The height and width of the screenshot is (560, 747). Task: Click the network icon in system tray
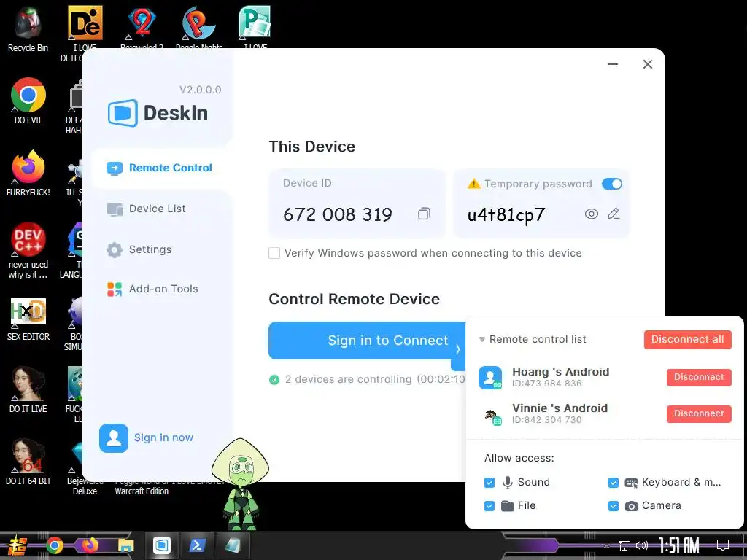[624, 545]
